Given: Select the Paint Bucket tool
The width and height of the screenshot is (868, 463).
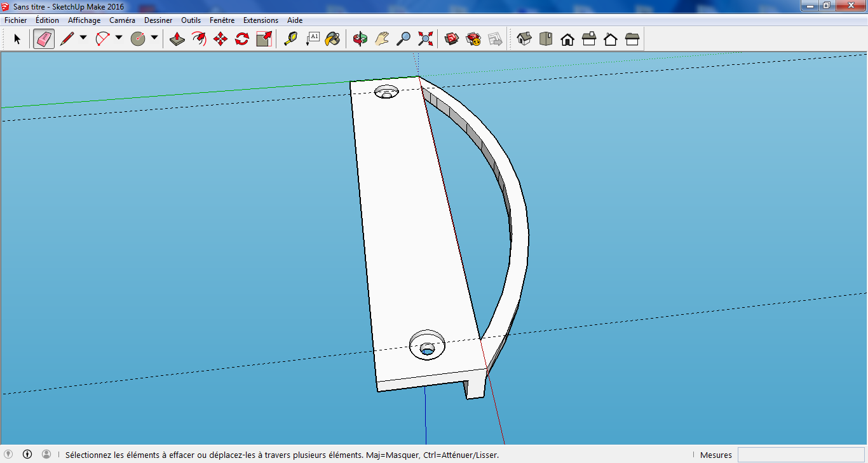Looking at the screenshot, I should point(332,39).
